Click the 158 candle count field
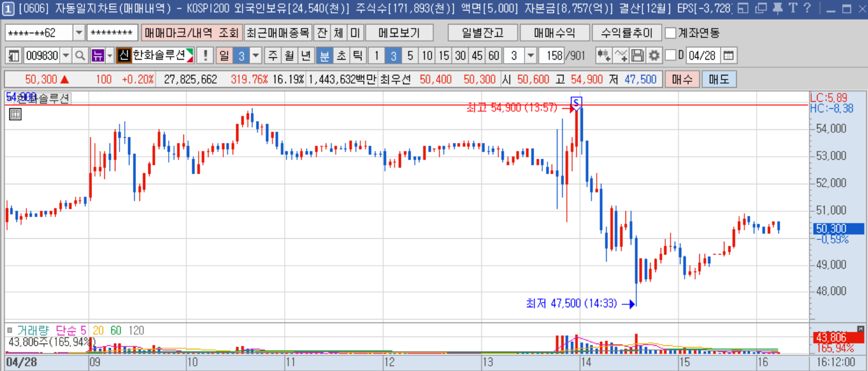This screenshot has width=868, height=371. coord(551,56)
